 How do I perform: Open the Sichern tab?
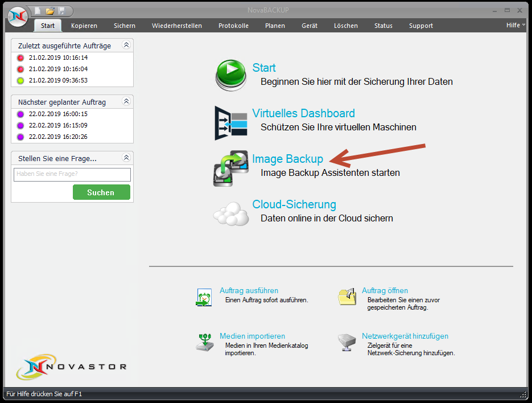click(125, 26)
